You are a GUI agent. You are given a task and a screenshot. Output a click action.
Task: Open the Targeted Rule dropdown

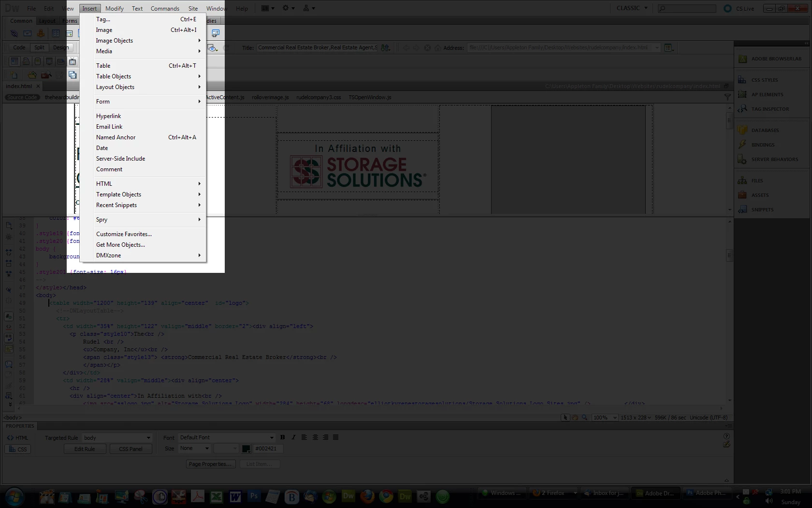click(x=117, y=438)
